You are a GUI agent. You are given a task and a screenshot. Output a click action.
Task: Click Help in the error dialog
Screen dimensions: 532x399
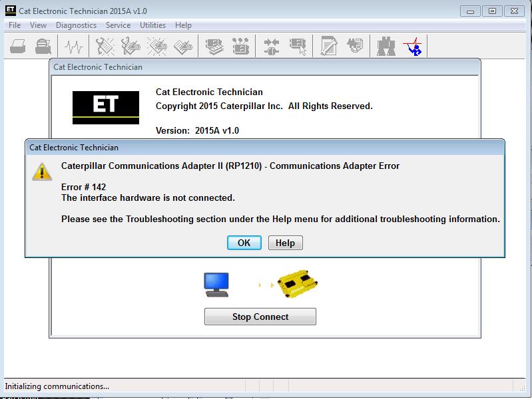click(x=285, y=243)
